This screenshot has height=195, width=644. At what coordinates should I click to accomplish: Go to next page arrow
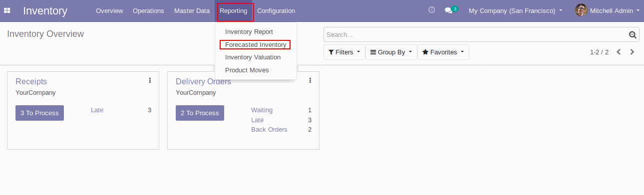pyautogui.click(x=633, y=52)
